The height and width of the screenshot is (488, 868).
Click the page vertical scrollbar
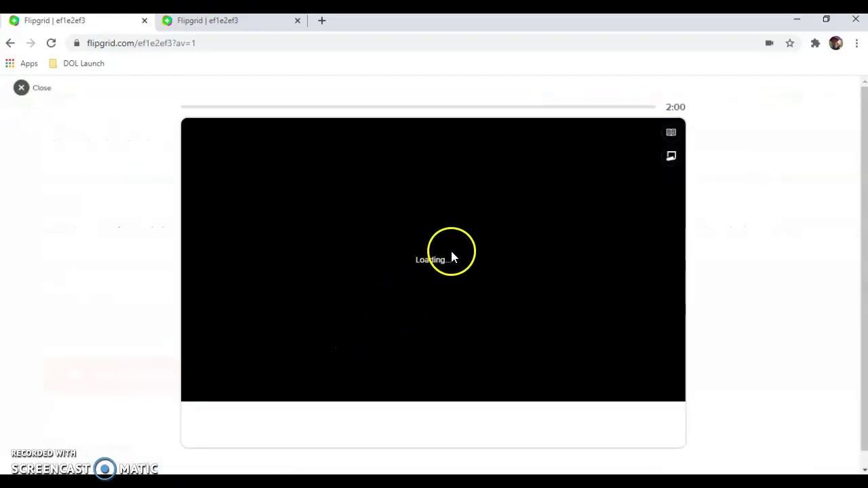coord(864,268)
